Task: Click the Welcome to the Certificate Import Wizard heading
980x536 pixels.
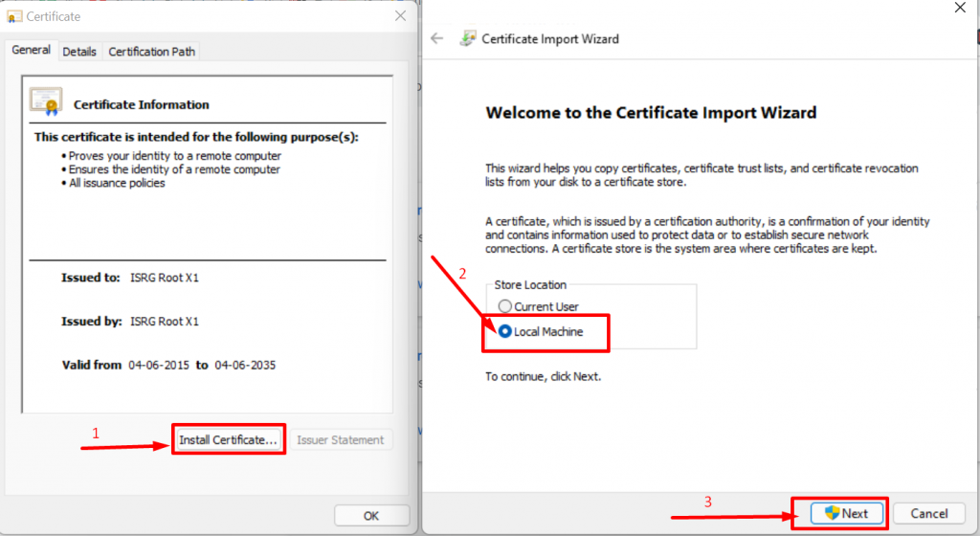Action: (x=651, y=113)
